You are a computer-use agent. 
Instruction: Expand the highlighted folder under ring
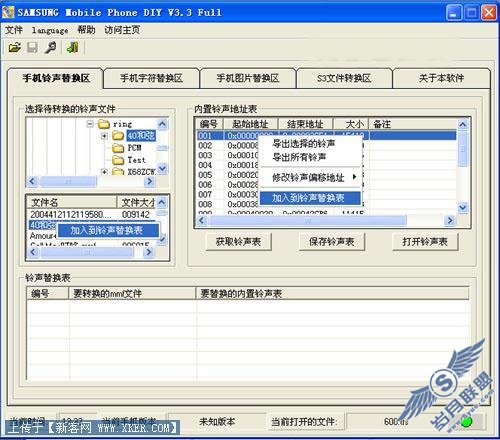coord(104,136)
